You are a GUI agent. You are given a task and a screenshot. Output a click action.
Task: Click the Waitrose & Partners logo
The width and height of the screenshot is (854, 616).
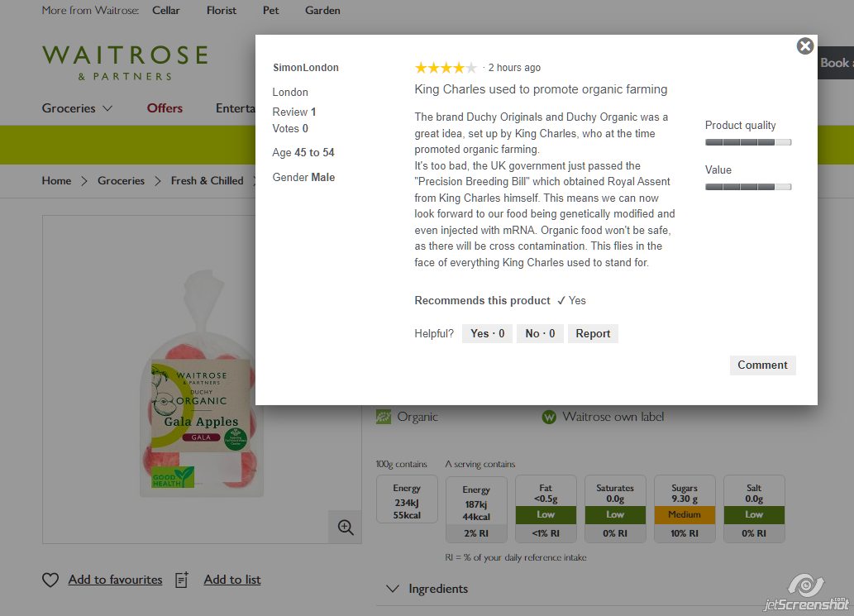coord(126,63)
